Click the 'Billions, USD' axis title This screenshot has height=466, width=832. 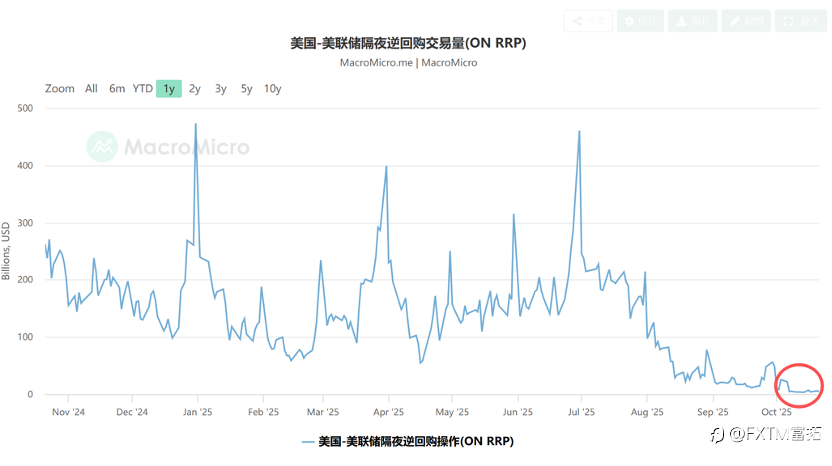6,251
